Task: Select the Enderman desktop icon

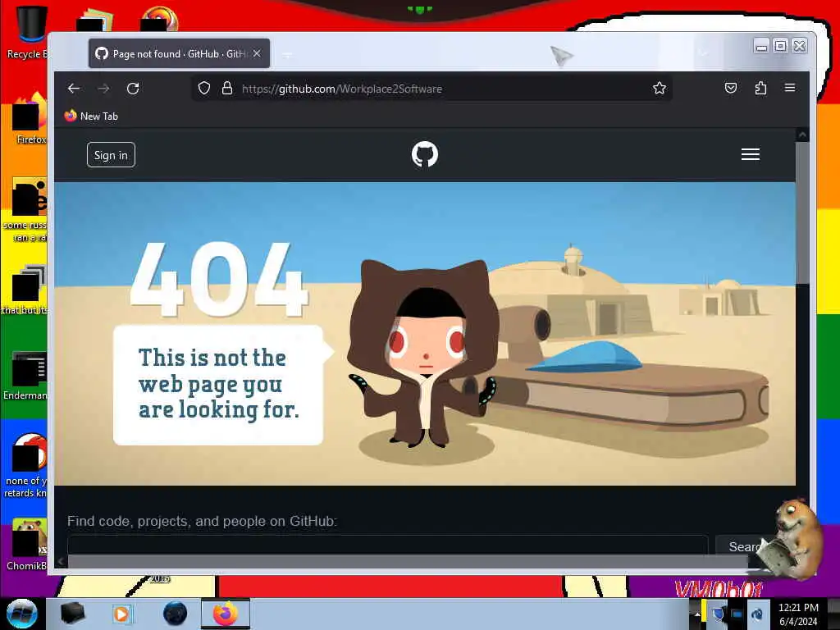Action: pos(25,376)
